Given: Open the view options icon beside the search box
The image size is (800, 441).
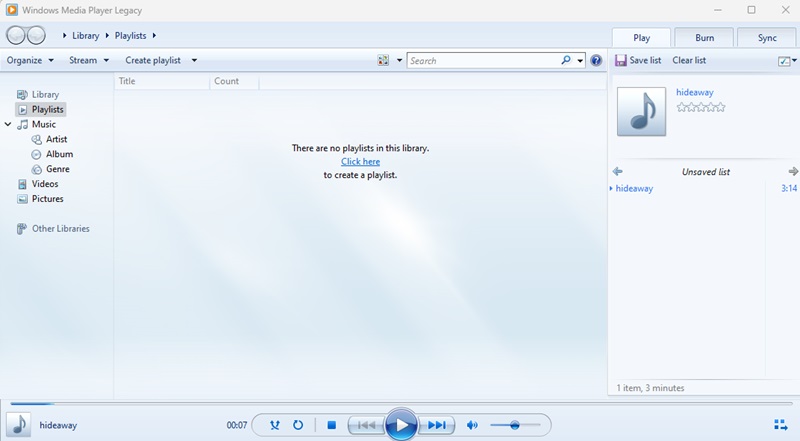Looking at the screenshot, I should click(x=383, y=60).
